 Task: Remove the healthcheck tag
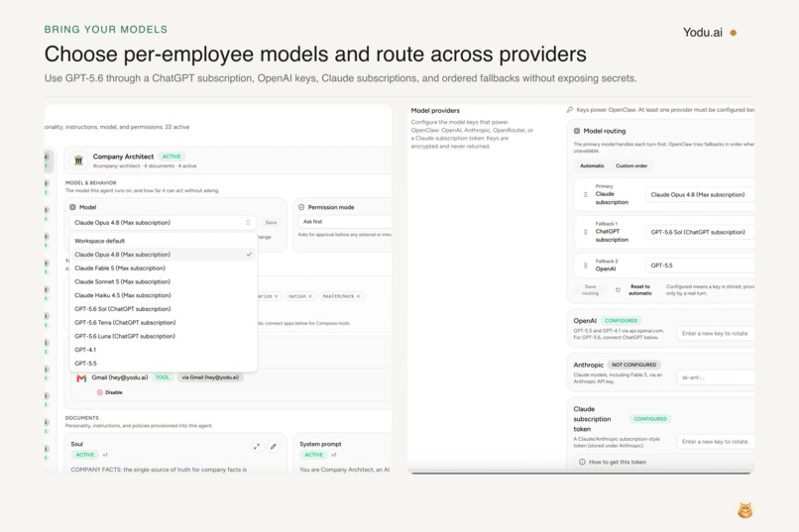358,296
